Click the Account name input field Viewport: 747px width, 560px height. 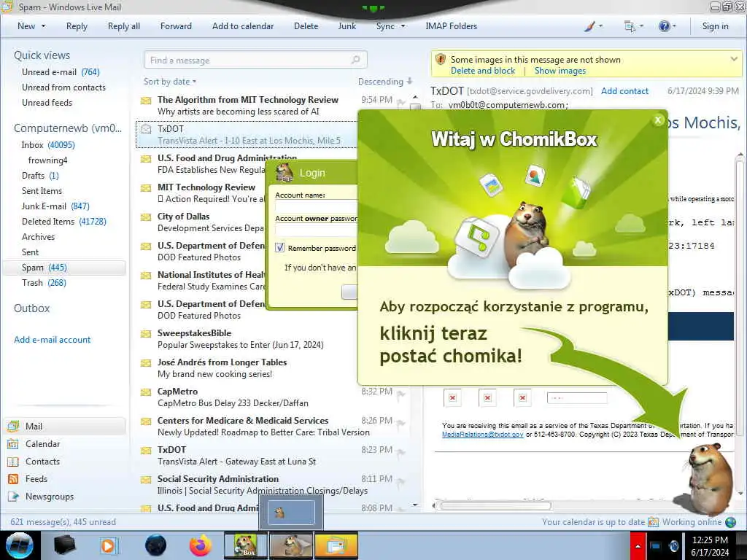pos(317,206)
